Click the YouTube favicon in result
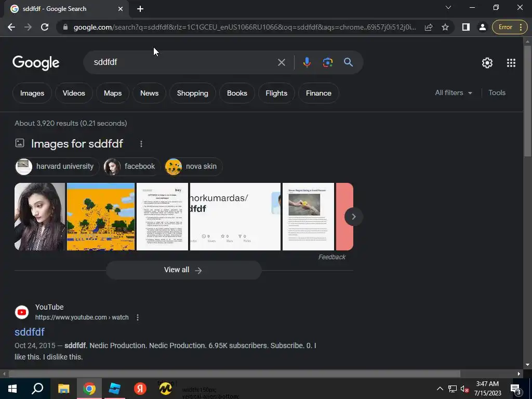This screenshot has height=399, width=532. 22,312
